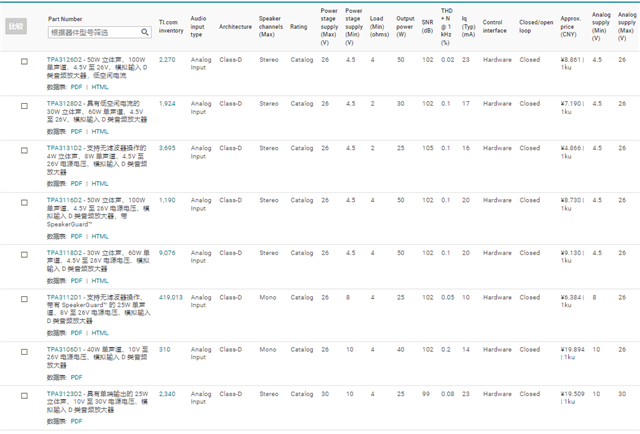Open PDF datasheet for TPA3126D2
The height and width of the screenshot is (434, 640).
pos(76,87)
